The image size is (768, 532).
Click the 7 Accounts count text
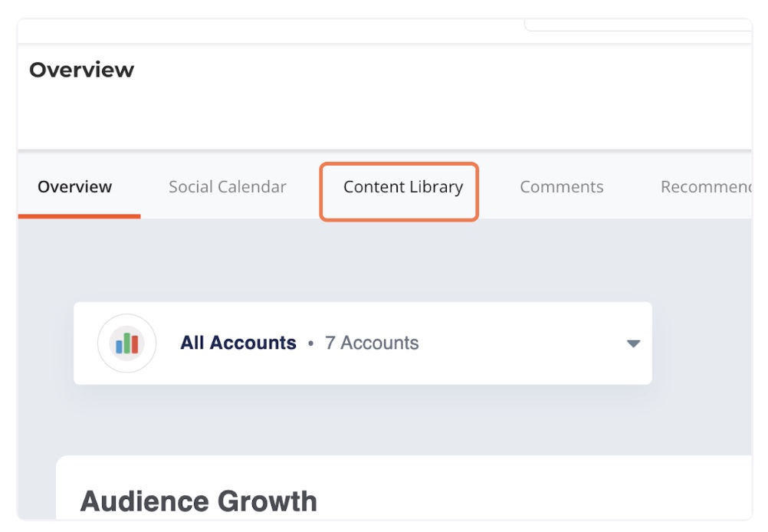pos(372,343)
